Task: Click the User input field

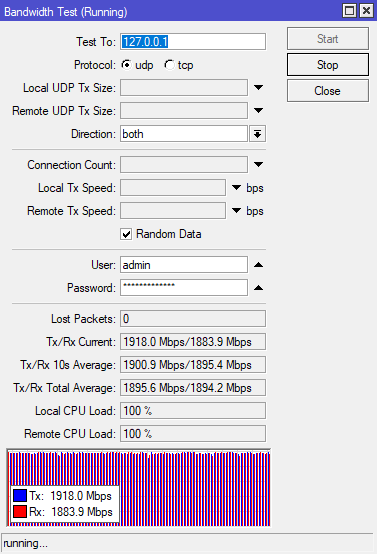Action: (x=184, y=265)
